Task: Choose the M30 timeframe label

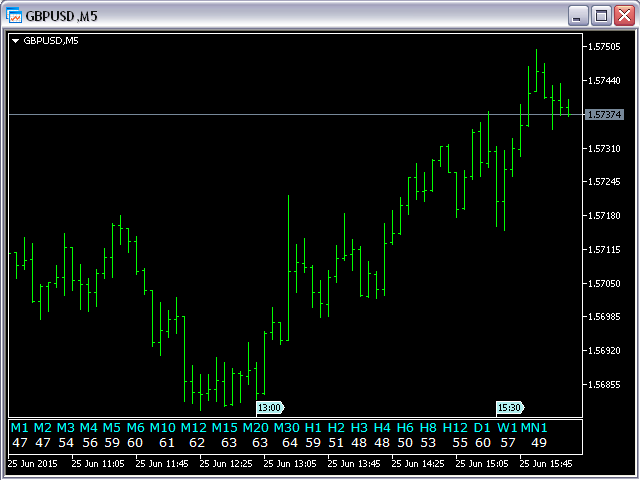Action: [x=287, y=428]
